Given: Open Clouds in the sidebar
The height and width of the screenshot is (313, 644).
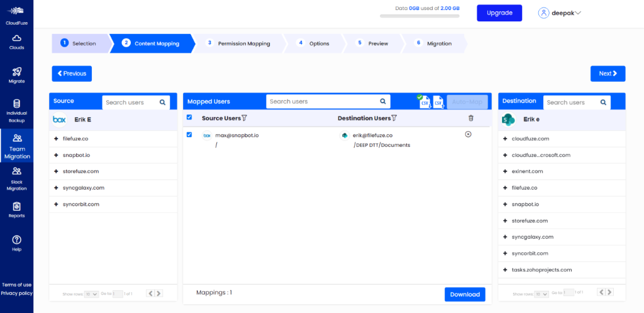Looking at the screenshot, I should pyautogui.click(x=16, y=42).
